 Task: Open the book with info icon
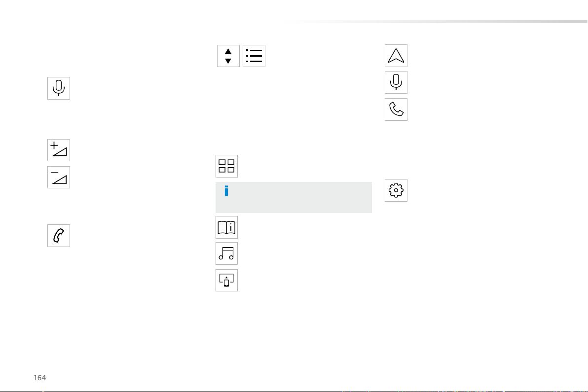(226, 227)
